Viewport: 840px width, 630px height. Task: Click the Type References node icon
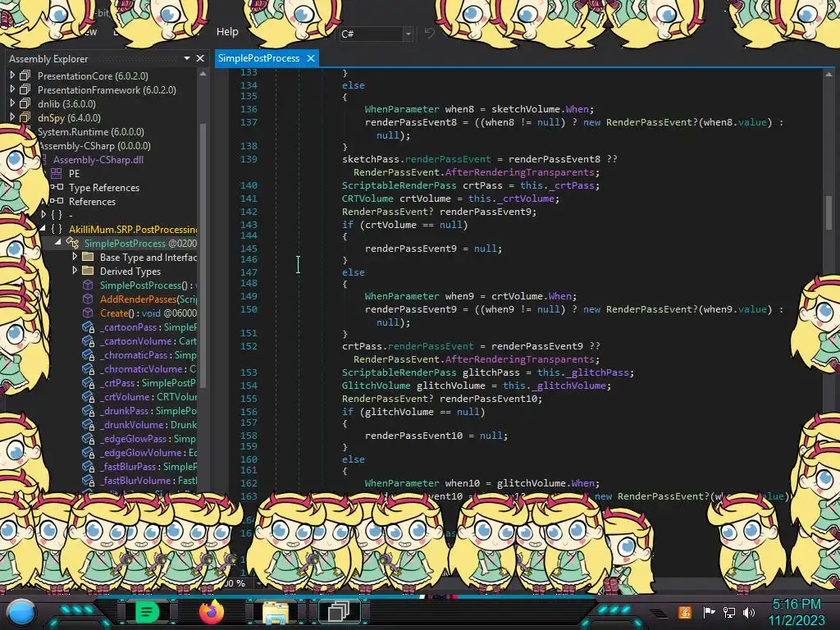click(x=57, y=187)
